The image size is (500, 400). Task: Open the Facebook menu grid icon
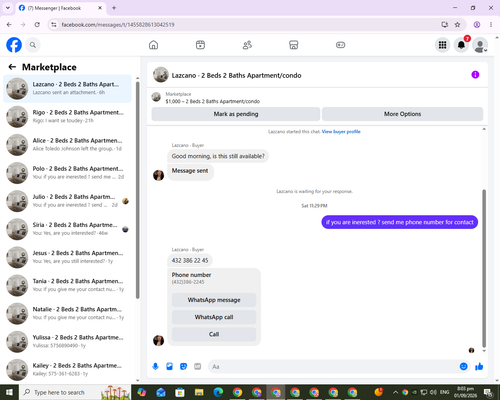tap(442, 45)
